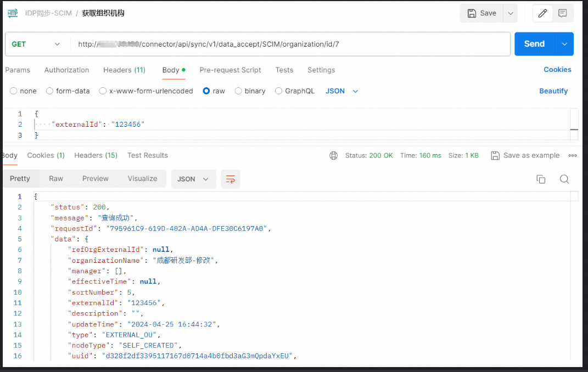Image resolution: width=588 pixels, height=372 pixels.
Task: Search the response with magnifier icon
Action: [564, 179]
